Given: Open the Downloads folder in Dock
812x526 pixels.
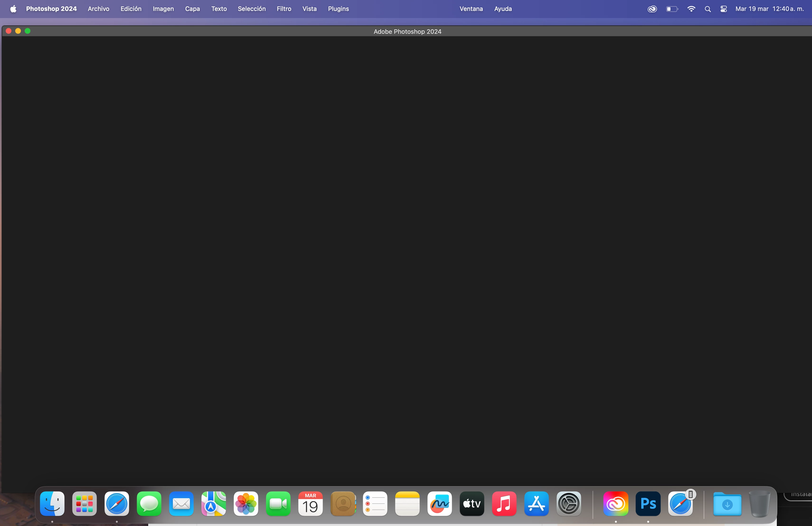Looking at the screenshot, I should pyautogui.click(x=727, y=503).
